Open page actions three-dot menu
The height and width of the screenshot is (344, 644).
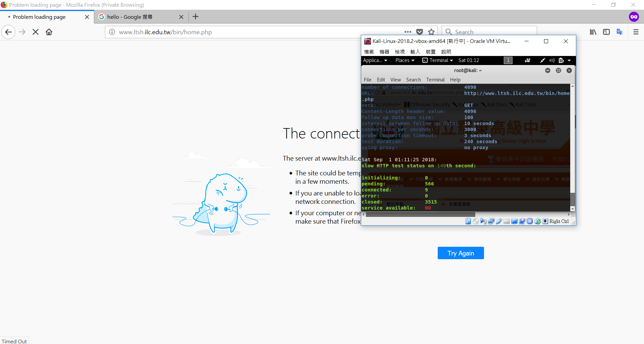(408, 32)
